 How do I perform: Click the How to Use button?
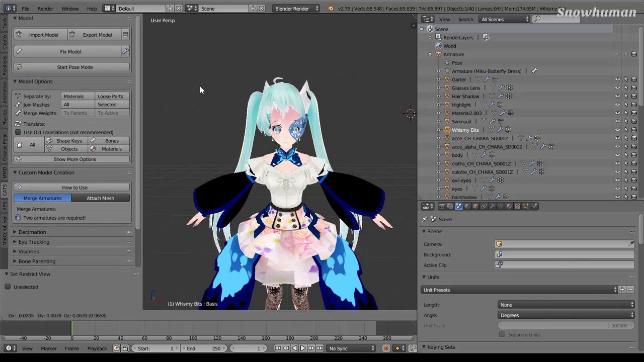click(x=72, y=187)
